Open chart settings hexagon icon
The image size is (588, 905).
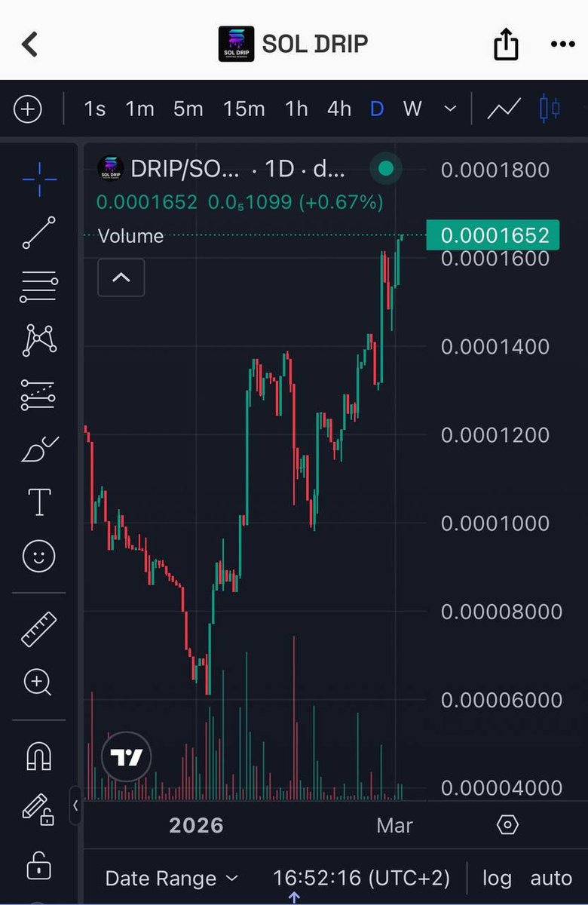click(x=508, y=825)
